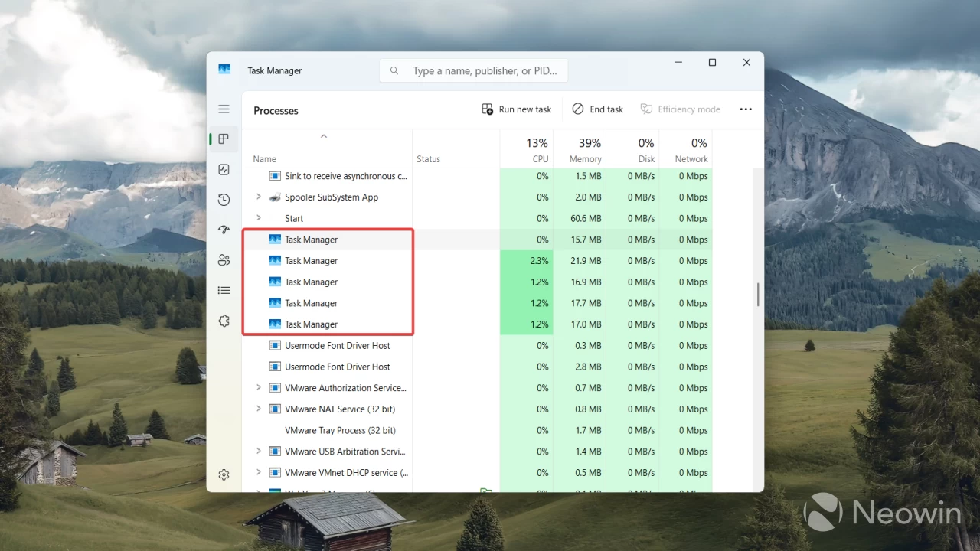Click the search processes input field
This screenshot has height=551, width=980.
click(473, 70)
